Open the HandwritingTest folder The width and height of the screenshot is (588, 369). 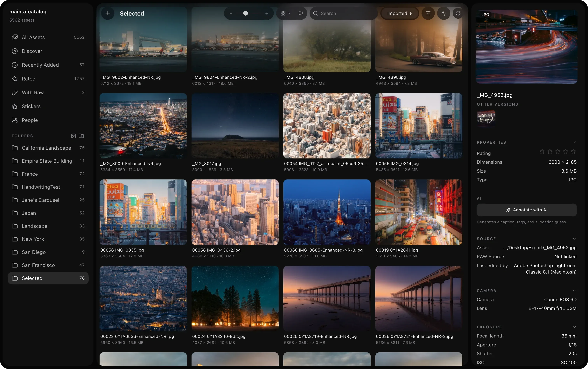tap(48, 187)
